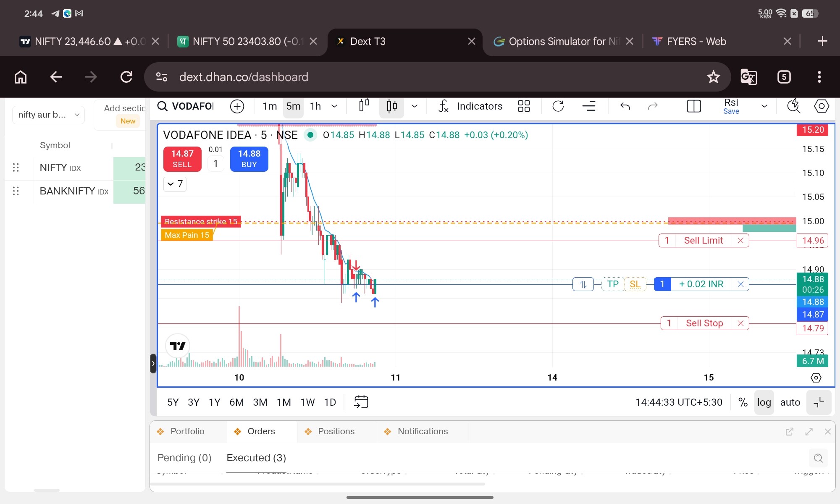Expand the timeframe dropdown arrow
The image size is (840, 504).
[334, 106]
